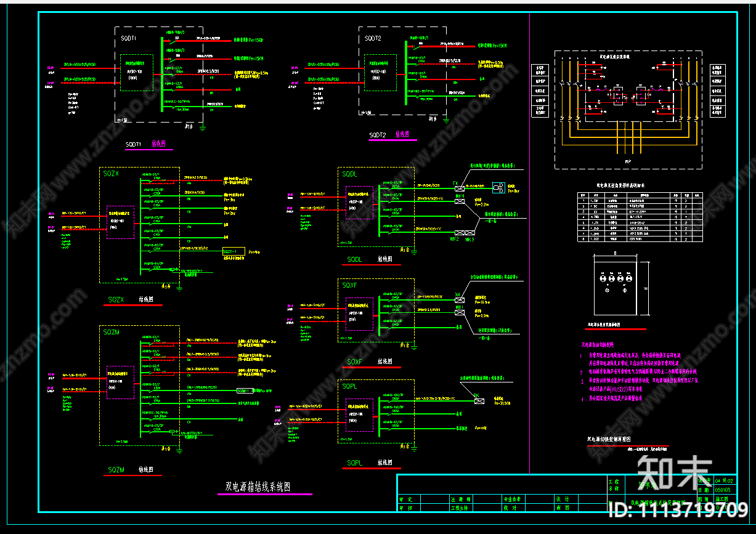Click the 工程主持 cell in the title block

[461, 508]
